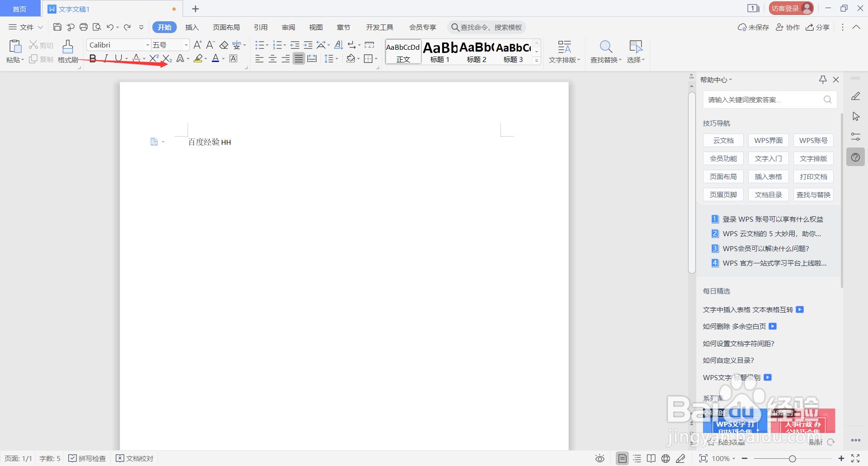Decrease font size with A- icon
The width and height of the screenshot is (868, 466).
[x=210, y=45]
